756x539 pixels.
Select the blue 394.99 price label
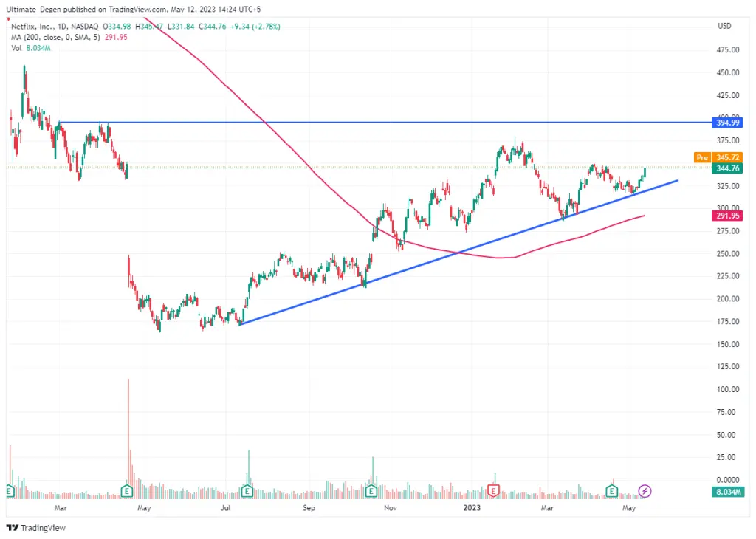click(x=727, y=123)
